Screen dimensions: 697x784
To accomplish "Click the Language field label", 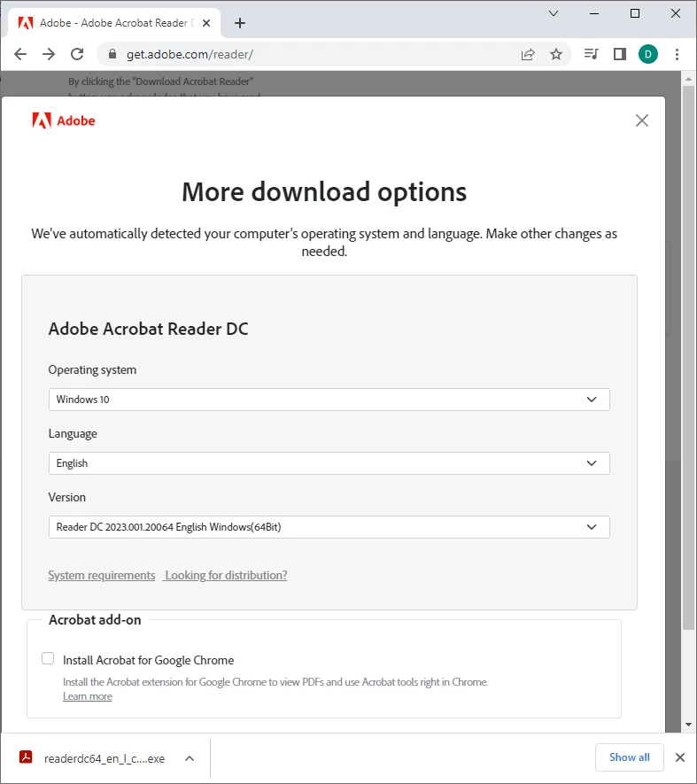I will click(x=73, y=433).
